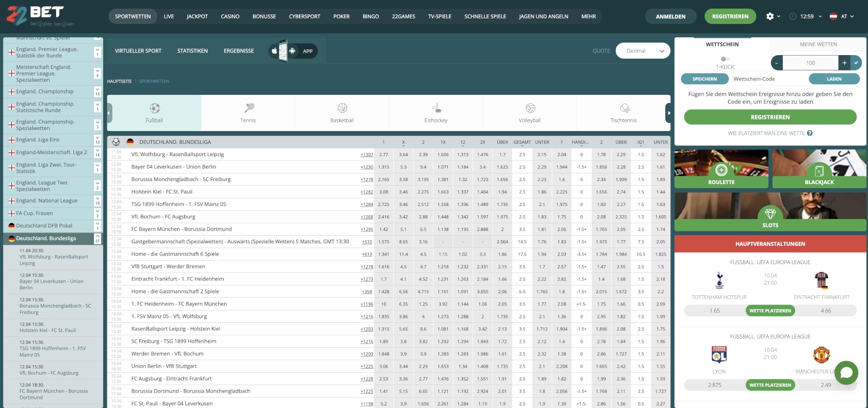
Task: Click the stake amount input field
Action: 810,63
